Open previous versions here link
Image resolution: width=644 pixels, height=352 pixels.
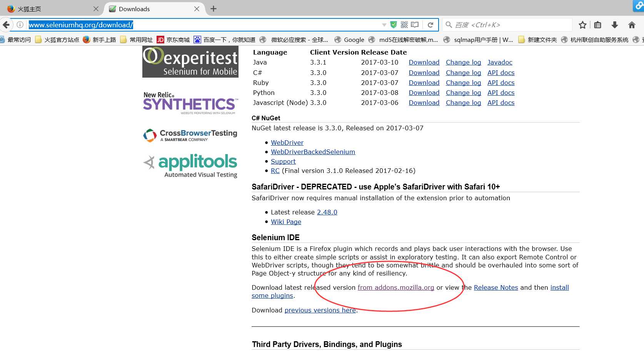point(320,310)
